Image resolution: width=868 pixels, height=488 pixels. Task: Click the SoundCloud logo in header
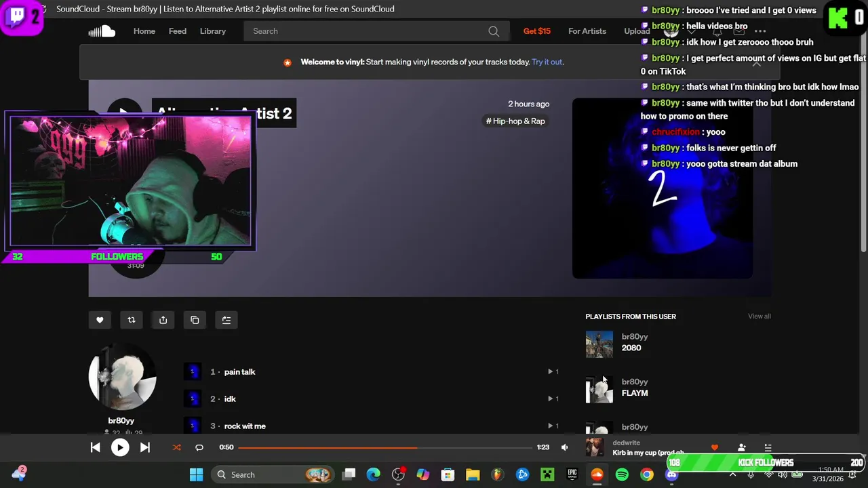[102, 31]
